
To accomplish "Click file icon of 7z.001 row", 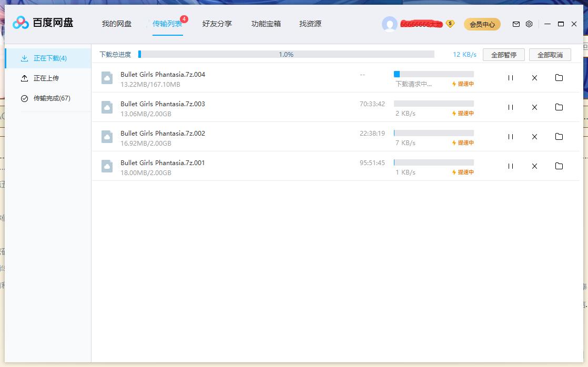I will pos(107,166).
